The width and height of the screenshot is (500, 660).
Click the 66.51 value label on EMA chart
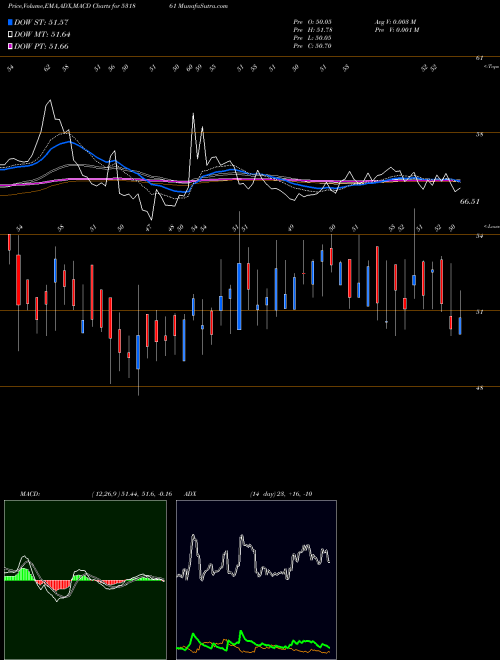(470, 202)
